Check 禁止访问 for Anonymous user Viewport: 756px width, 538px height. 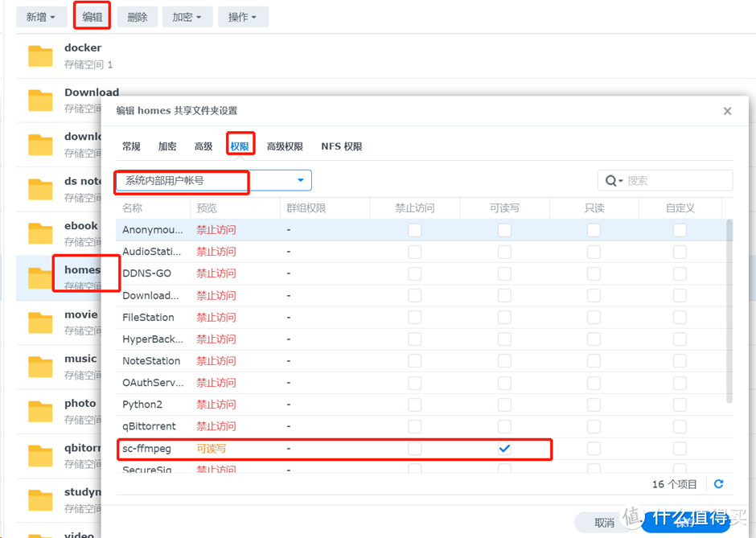tap(415, 230)
